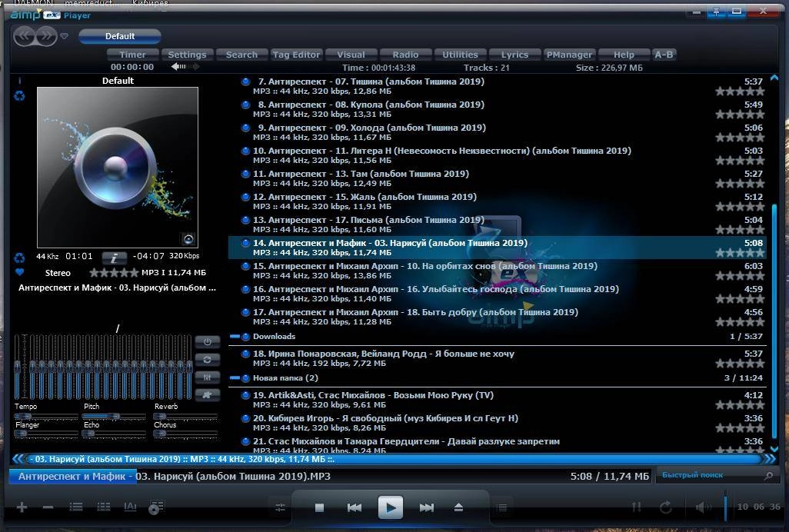789x532 pixels.
Task: Click the recycle icon beside 44 Khz
Action: pos(20,258)
